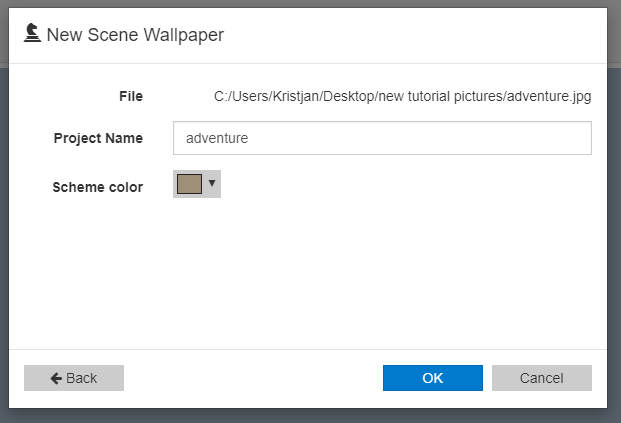Click the "Project Name" label
This screenshot has height=423, width=621.
(98, 138)
